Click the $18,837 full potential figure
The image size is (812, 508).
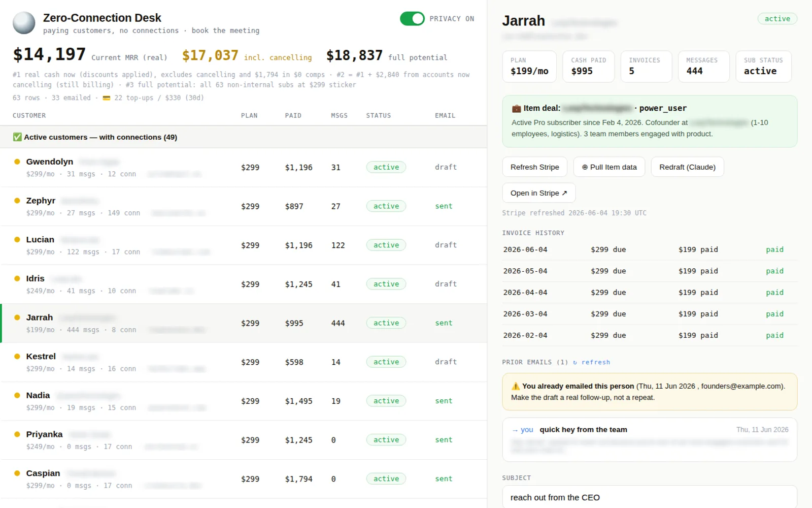pos(354,55)
